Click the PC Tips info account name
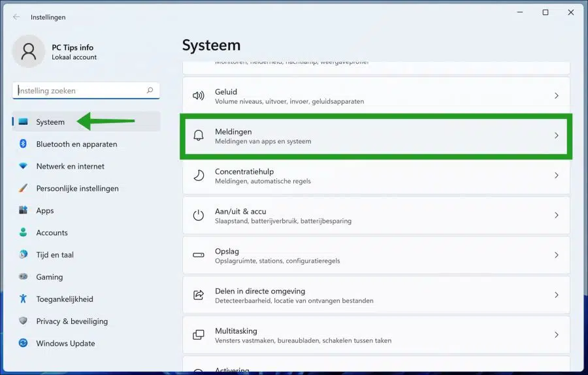This screenshot has height=375, width=588. (x=73, y=47)
